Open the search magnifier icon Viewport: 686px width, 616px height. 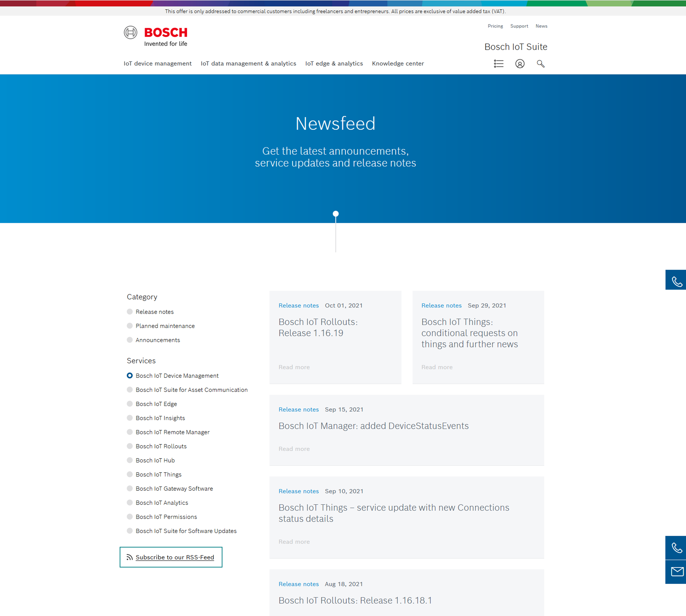pos(541,64)
